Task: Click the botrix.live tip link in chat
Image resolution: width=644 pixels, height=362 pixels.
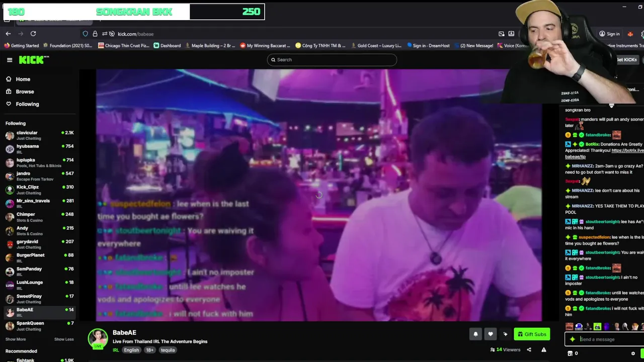Action: click(x=604, y=153)
